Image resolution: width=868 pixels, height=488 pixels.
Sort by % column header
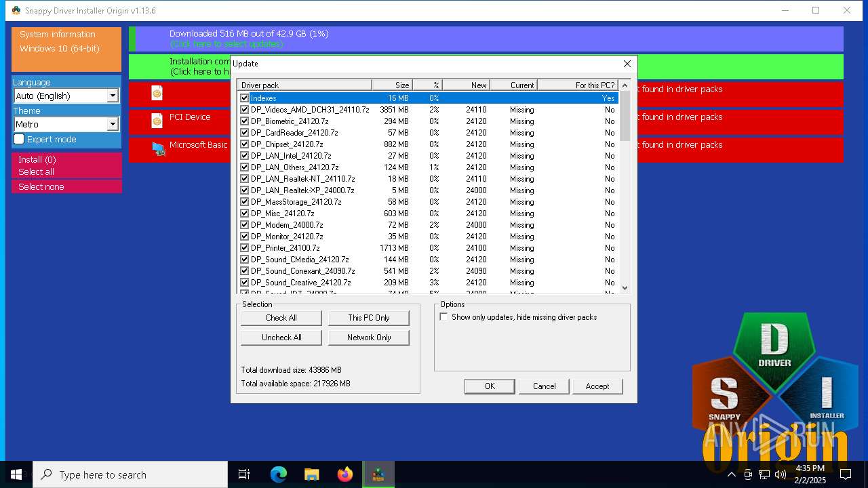pyautogui.click(x=427, y=85)
